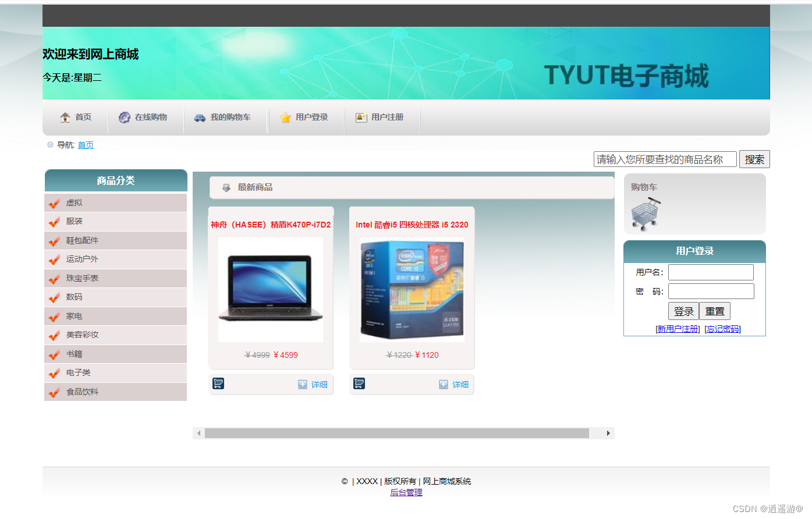Focus the 用户名 username field
Viewport: 812px width, 519px height.
[711, 272]
